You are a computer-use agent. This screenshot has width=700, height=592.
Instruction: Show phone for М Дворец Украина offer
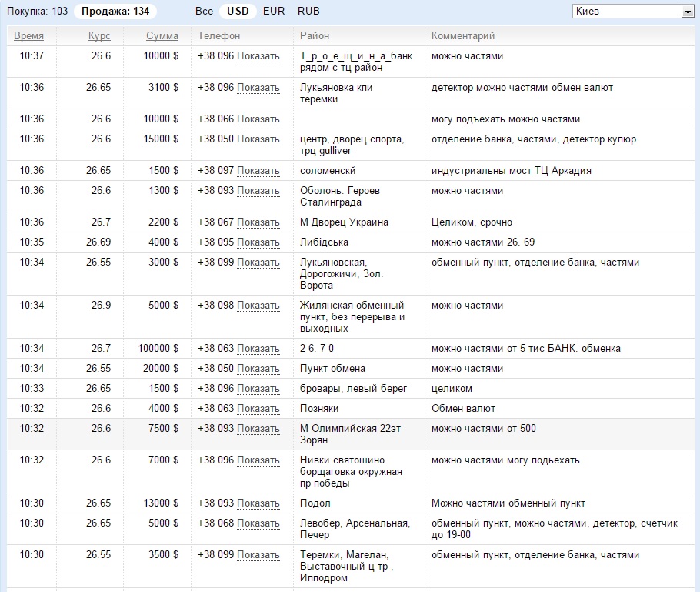coord(258,222)
